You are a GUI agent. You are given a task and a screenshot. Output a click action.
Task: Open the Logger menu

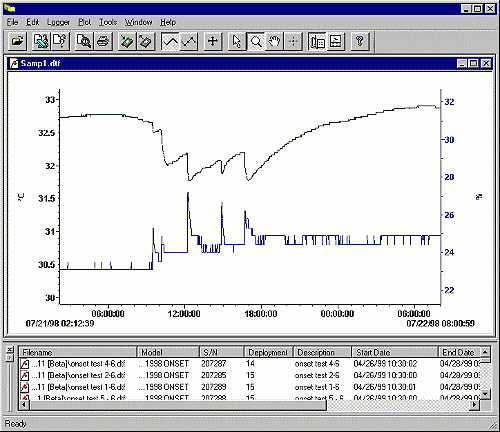click(58, 22)
